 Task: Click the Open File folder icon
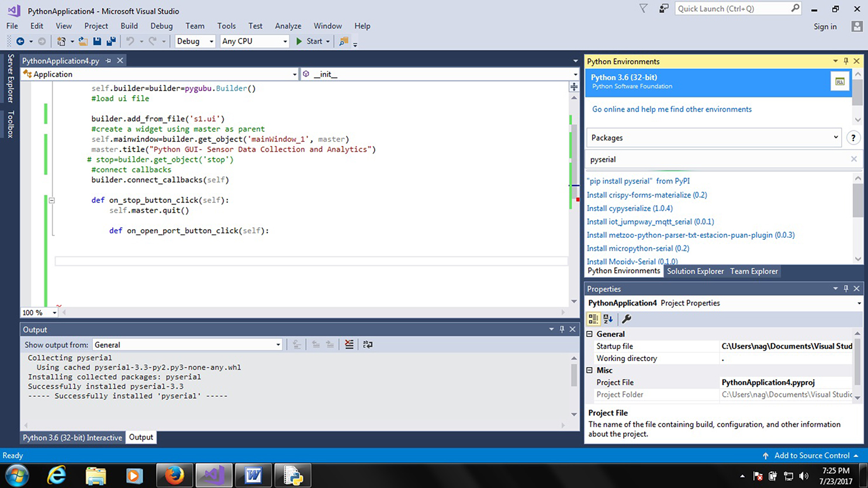point(83,41)
